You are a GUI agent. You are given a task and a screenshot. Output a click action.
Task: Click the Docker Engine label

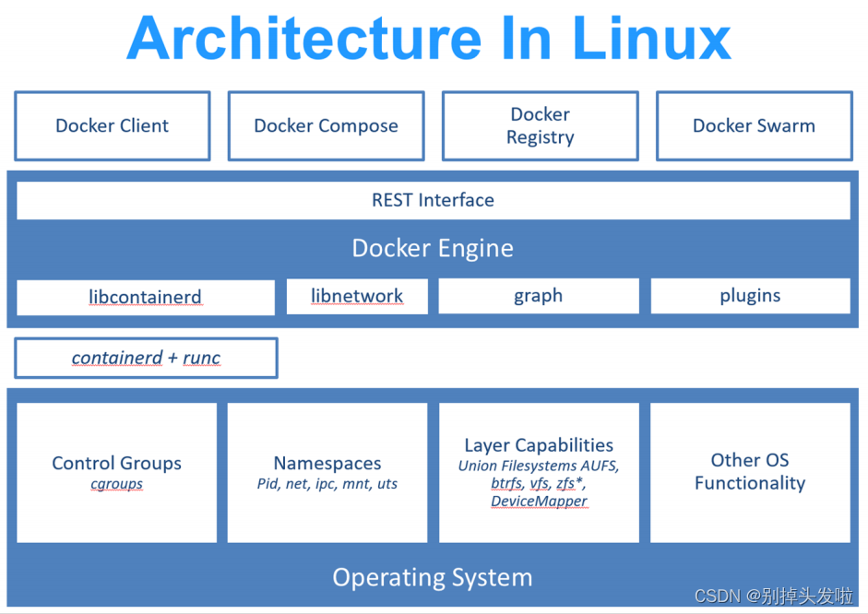(433, 248)
